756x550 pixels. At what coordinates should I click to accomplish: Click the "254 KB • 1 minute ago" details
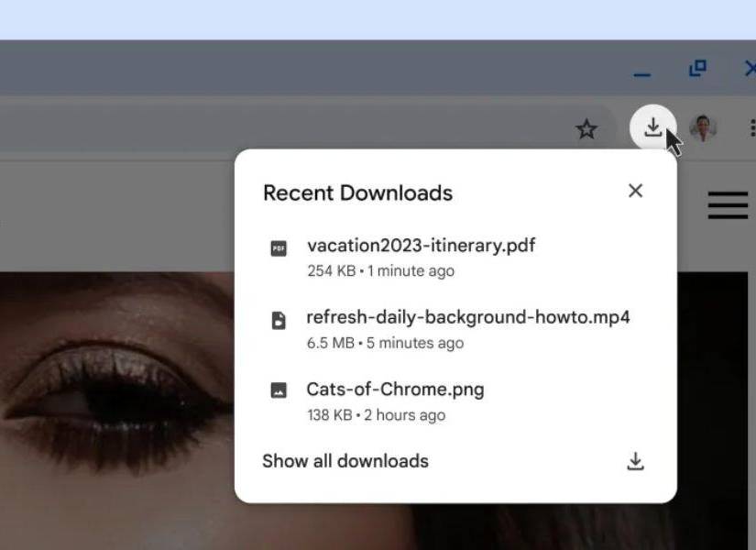pyautogui.click(x=380, y=271)
